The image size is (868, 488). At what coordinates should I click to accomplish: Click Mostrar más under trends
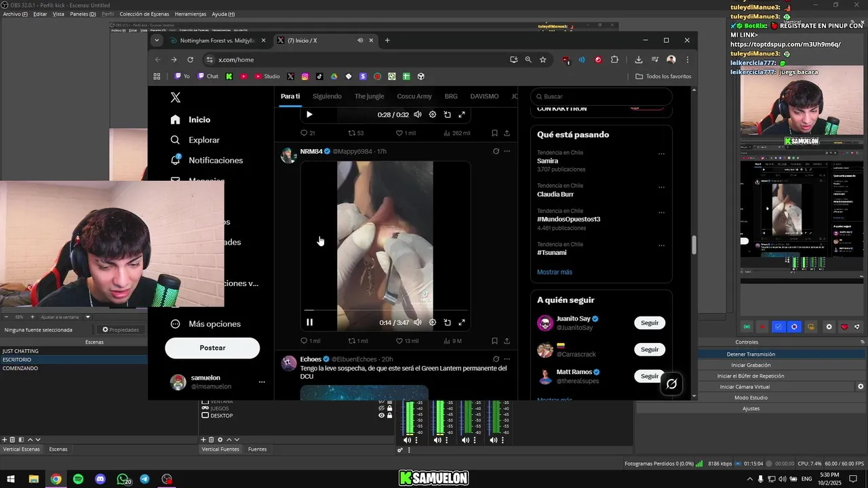pyautogui.click(x=555, y=272)
